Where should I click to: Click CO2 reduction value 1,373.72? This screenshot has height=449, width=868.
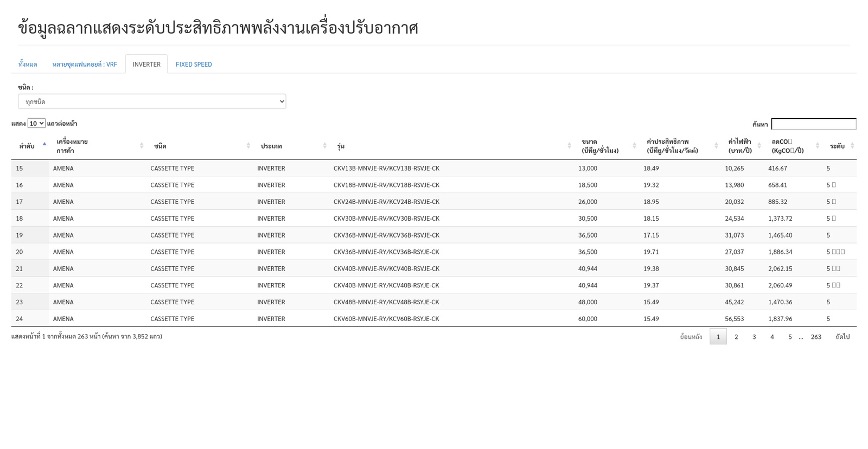780,219
